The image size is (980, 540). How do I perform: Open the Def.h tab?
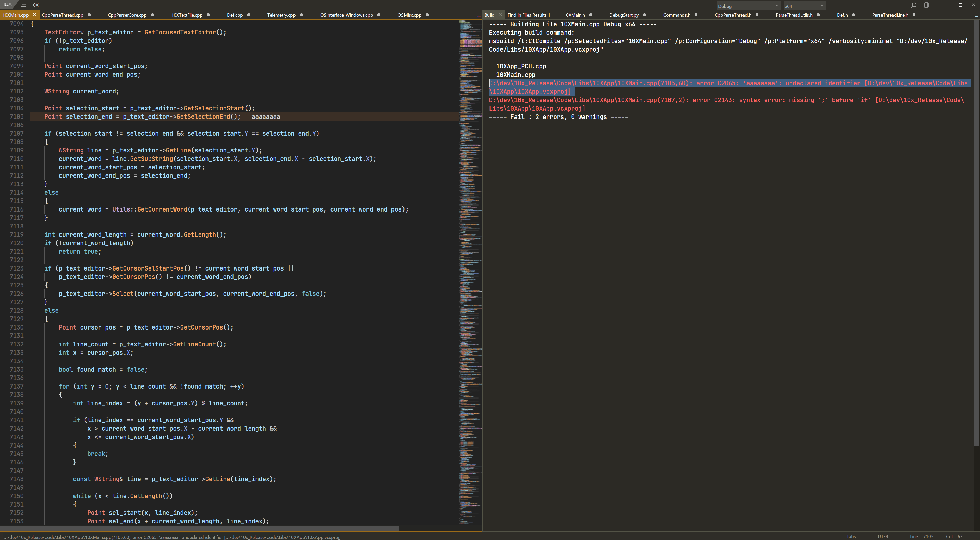(842, 15)
